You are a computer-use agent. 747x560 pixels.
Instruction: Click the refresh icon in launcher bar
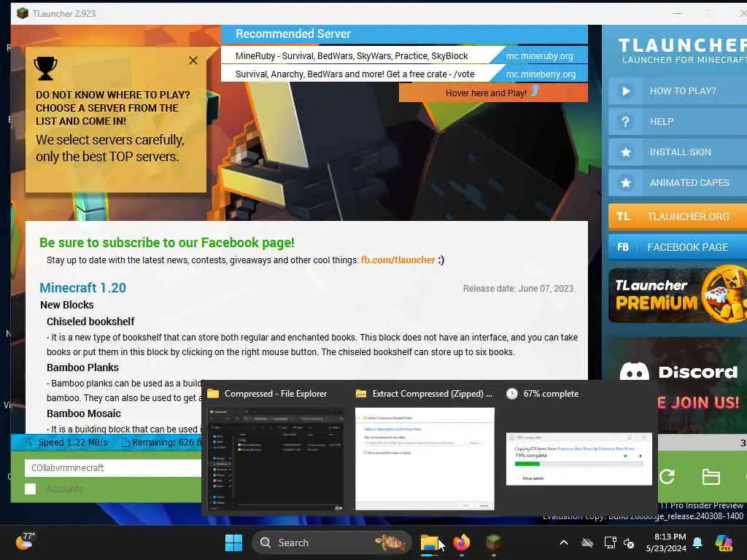click(667, 476)
